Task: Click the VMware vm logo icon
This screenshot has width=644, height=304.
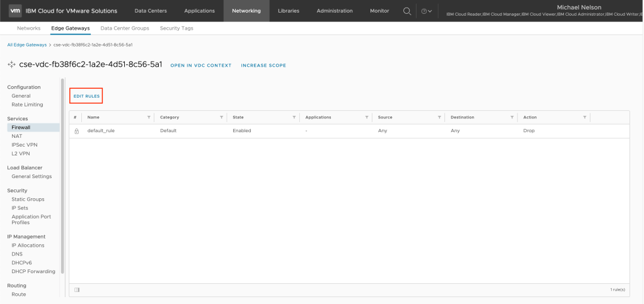Action: tap(16, 11)
